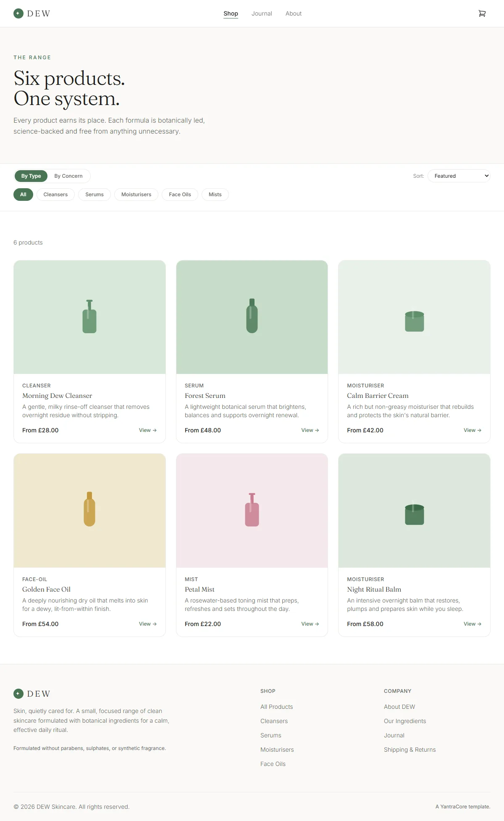Click footer Cleansers link
504x821 pixels.
tap(274, 721)
